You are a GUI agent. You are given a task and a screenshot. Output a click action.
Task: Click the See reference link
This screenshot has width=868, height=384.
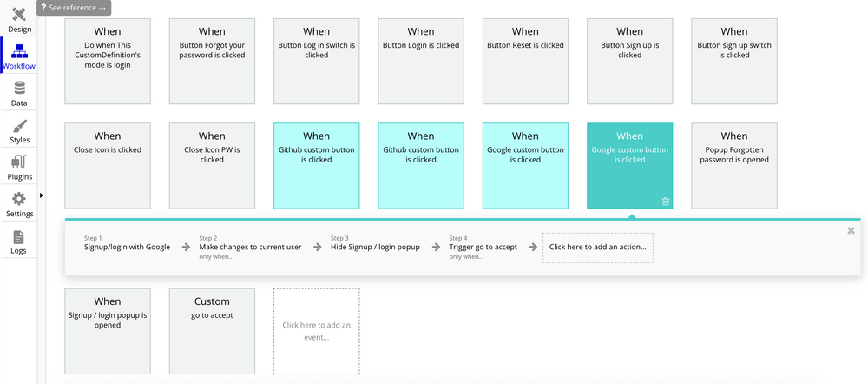74,8
